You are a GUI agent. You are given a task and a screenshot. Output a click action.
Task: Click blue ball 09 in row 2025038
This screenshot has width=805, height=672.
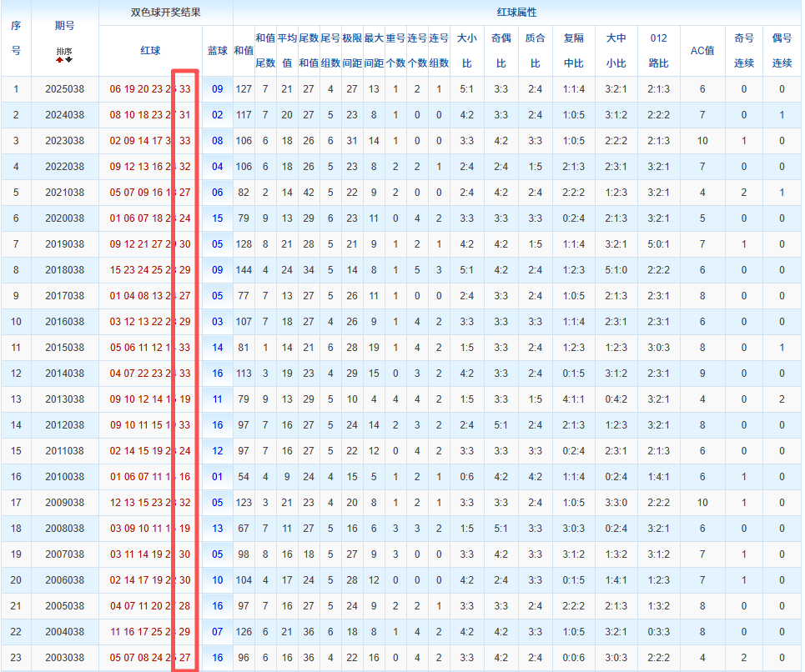pyautogui.click(x=218, y=89)
